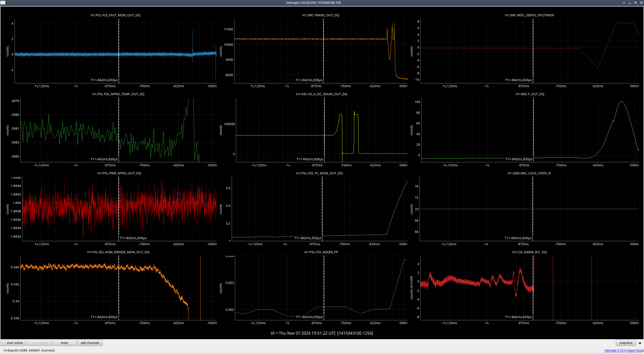Select the H1:PSL-FSS_NPRO_TEMP_OUT_DQ plot title

coord(118,94)
